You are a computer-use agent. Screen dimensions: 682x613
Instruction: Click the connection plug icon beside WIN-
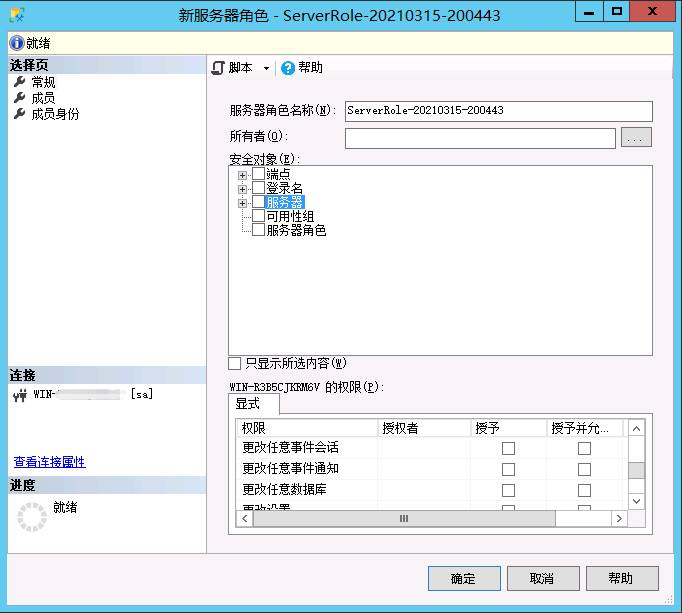pos(20,395)
